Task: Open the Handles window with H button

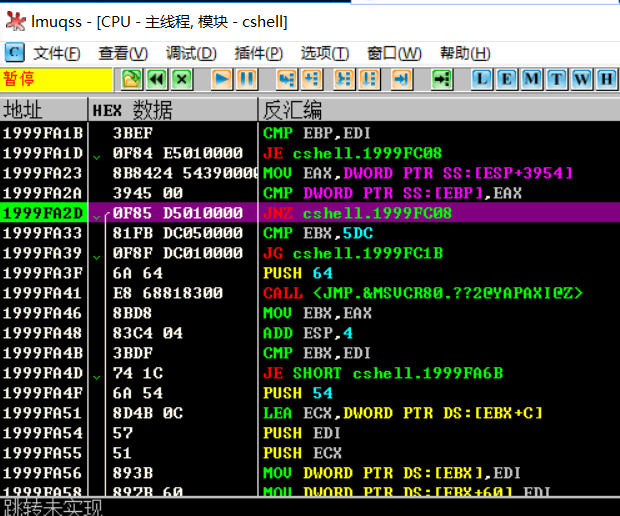Action: point(607,79)
